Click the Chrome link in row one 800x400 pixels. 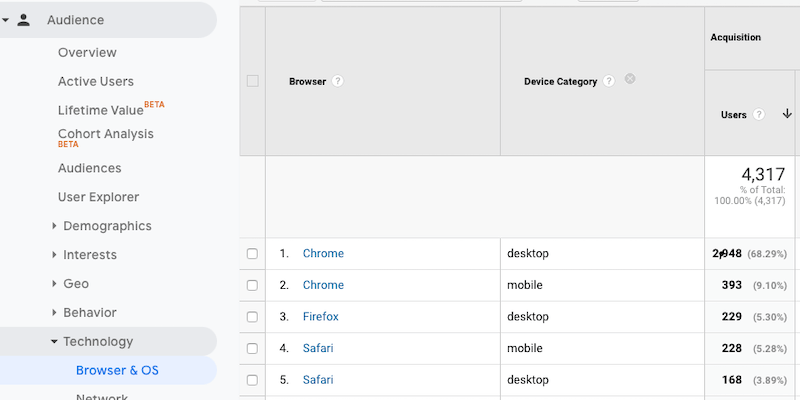point(323,254)
